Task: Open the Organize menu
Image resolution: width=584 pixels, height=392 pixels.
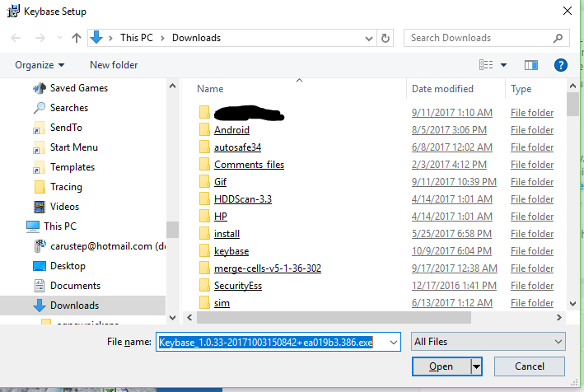Action: point(40,65)
